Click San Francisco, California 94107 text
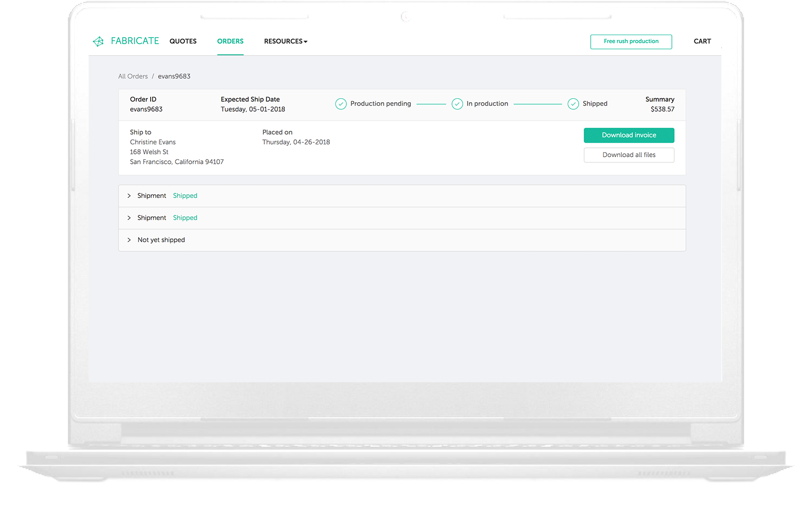Screen dimensions: 812x531 coord(177,162)
